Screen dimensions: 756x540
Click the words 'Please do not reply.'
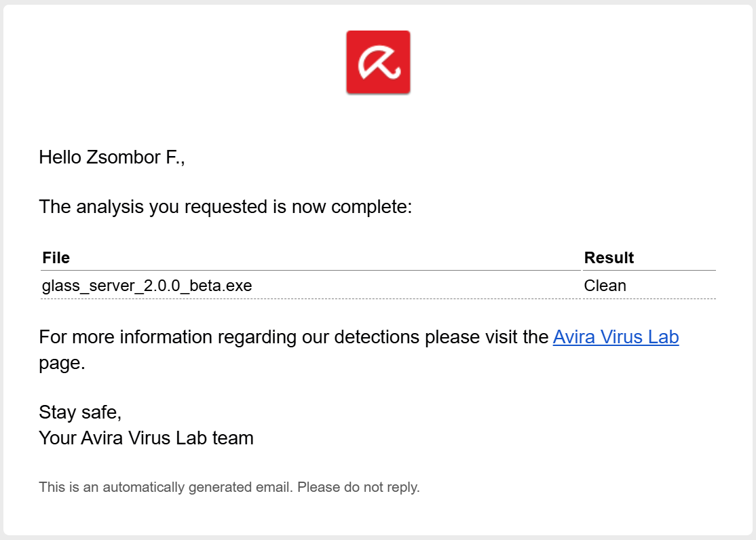358,487
